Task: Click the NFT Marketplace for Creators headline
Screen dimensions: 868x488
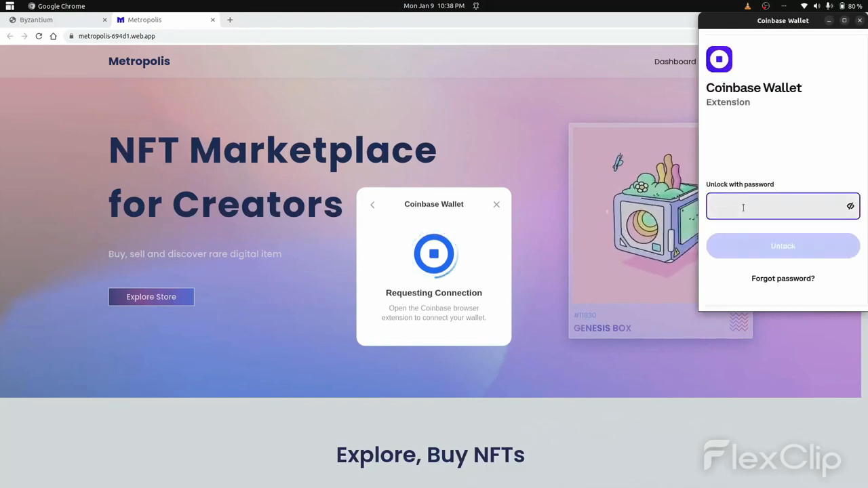Action: pyautogui.click(x=273, y=177)
